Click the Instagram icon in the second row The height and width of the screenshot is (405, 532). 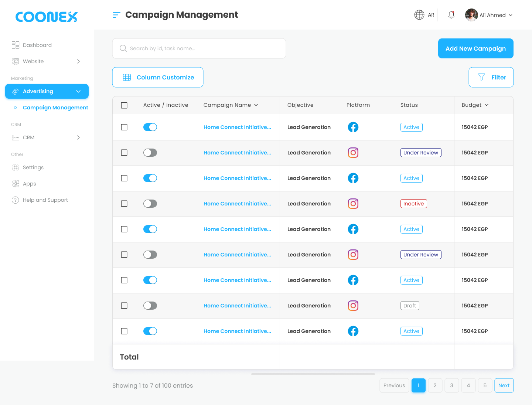point(353,153)
